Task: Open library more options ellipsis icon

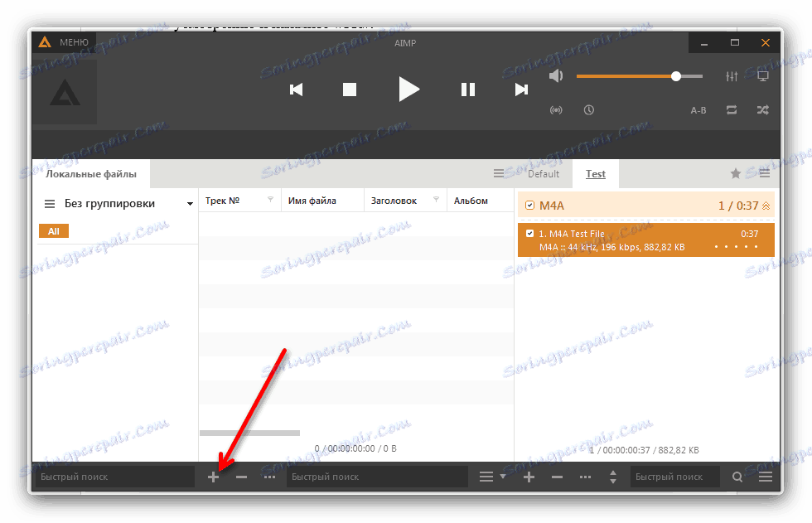Action: 269,477
